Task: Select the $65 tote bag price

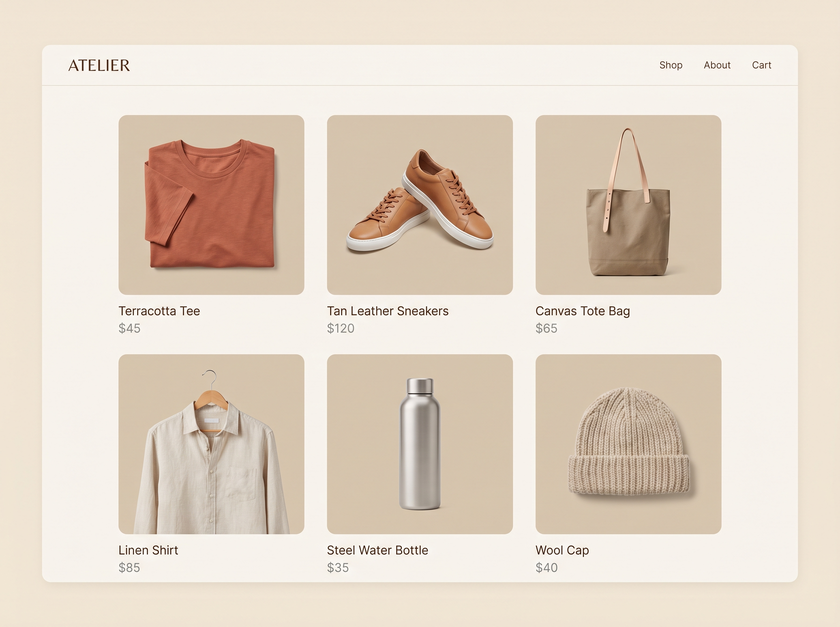Action: [546, 328]
